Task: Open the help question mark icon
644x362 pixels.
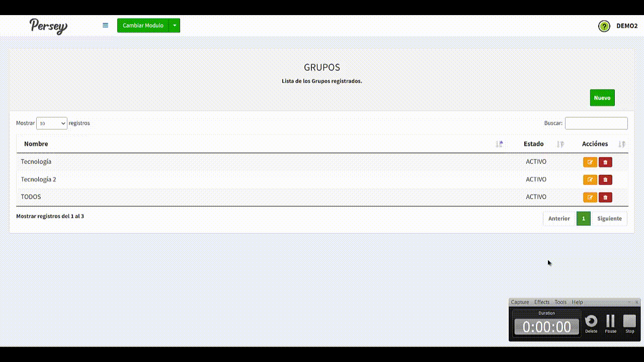Action: tap(604, 26)
